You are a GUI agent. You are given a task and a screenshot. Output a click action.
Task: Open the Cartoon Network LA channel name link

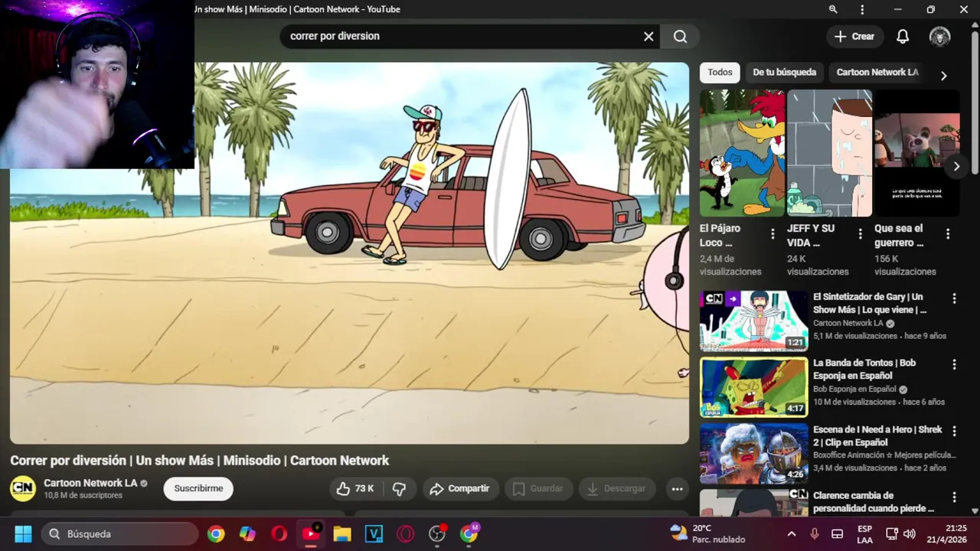90,483
